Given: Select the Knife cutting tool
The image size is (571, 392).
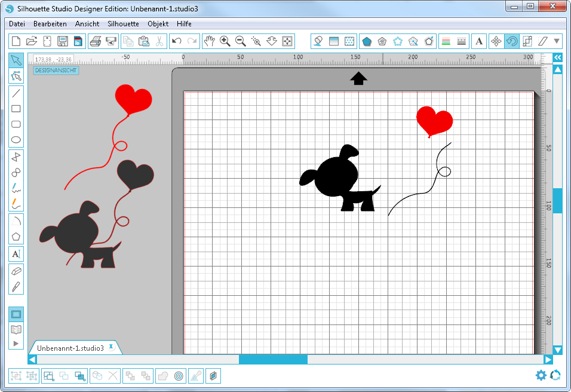Looking at the screenshot, I should tap(17, 286).
